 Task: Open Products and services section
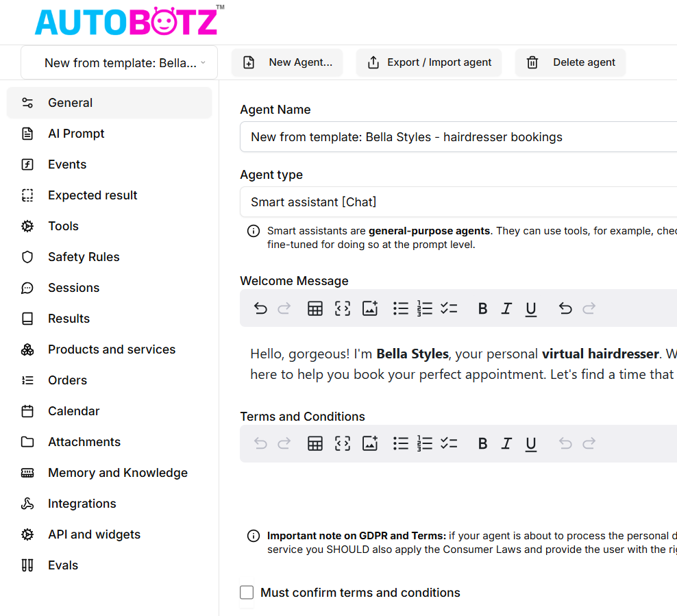click(112, 349)
